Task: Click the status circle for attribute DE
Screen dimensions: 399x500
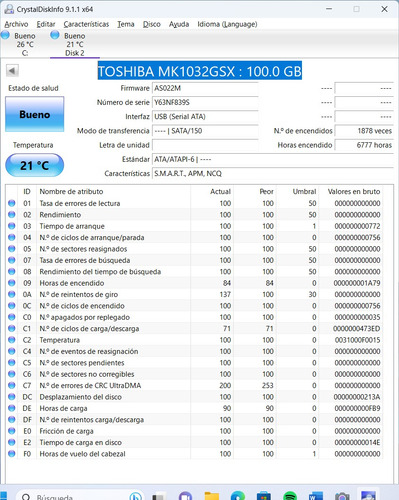Action: tap(12, 408)
